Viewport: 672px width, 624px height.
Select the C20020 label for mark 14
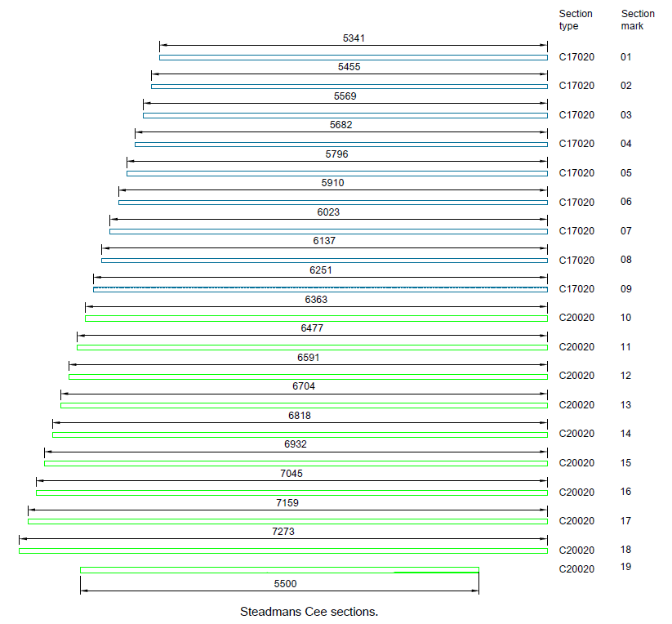point(576,433)
